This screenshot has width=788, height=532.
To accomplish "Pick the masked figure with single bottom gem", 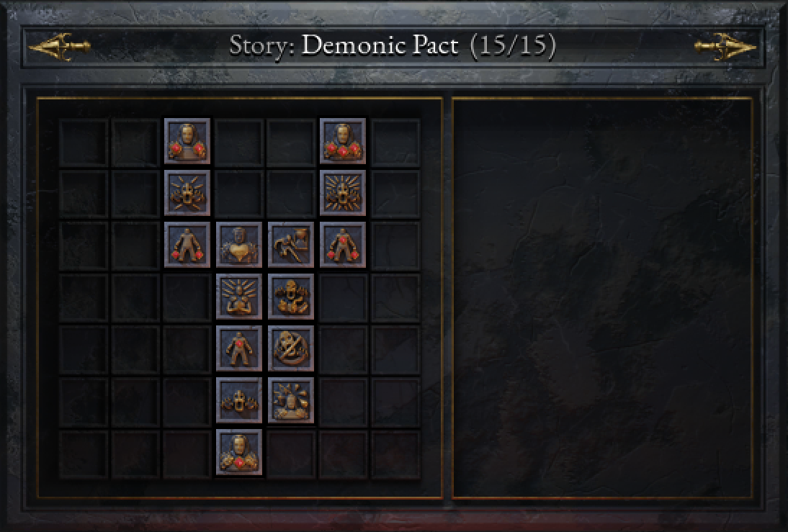I will [239, 452].
